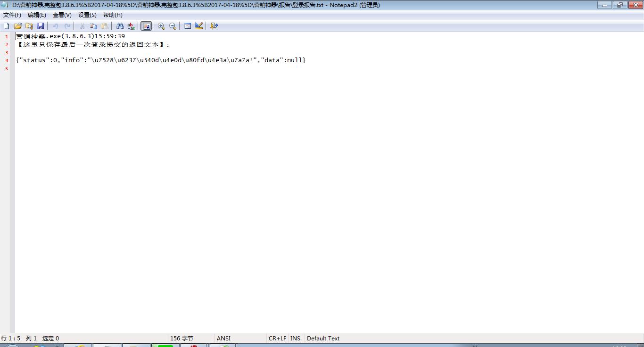Save the file using the floppy disk icon
The height and width of the screenshot is (347, 644).
click(x=41, y=26)
